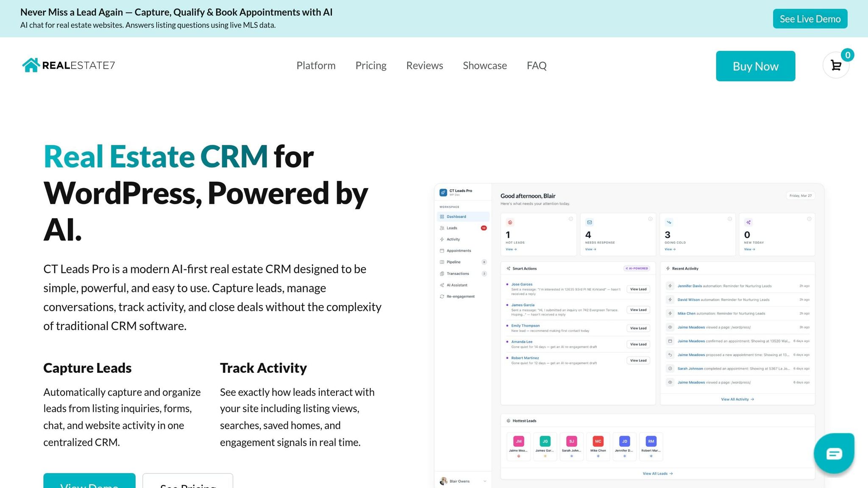Screen dimensions: 868x488
Task: Click the View All Leads link
Action: [x=658, y=474]
